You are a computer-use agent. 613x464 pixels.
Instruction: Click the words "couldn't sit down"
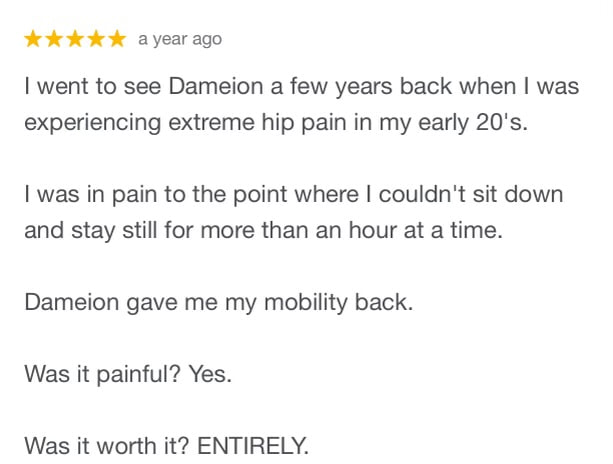click(x=471, y=194)
